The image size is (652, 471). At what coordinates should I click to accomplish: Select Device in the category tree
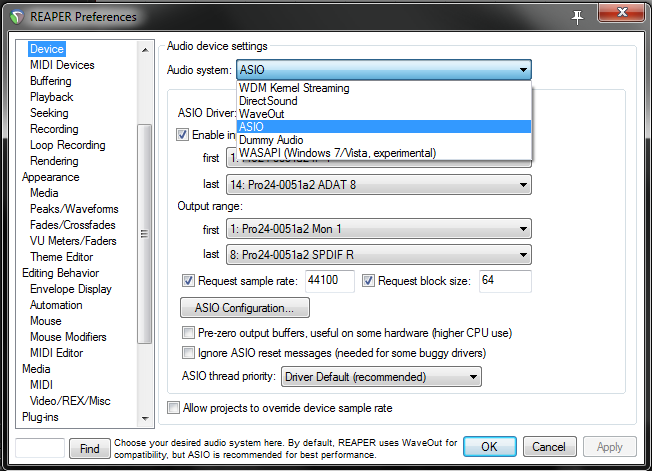click(x=47, y=49)
